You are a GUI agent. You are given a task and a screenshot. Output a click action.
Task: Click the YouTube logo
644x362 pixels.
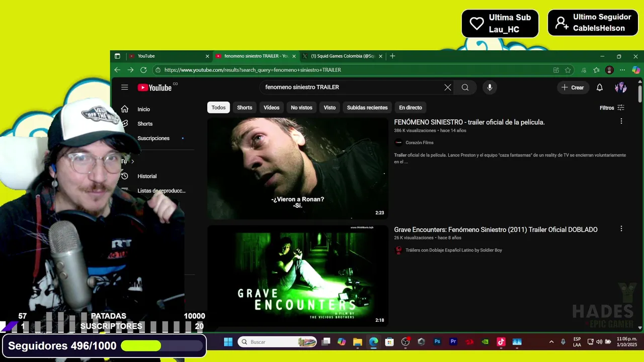155,87
